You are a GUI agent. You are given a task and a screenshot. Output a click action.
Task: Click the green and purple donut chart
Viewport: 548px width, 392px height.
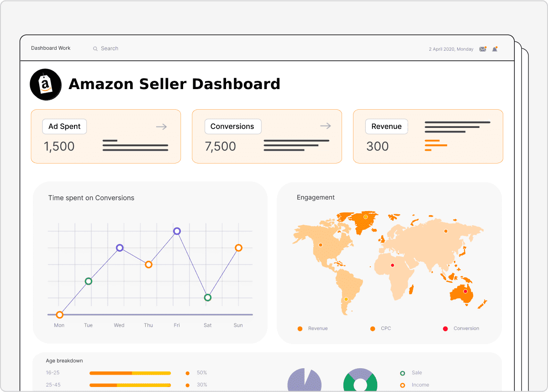pyautogui.click(x=360, y=380)
